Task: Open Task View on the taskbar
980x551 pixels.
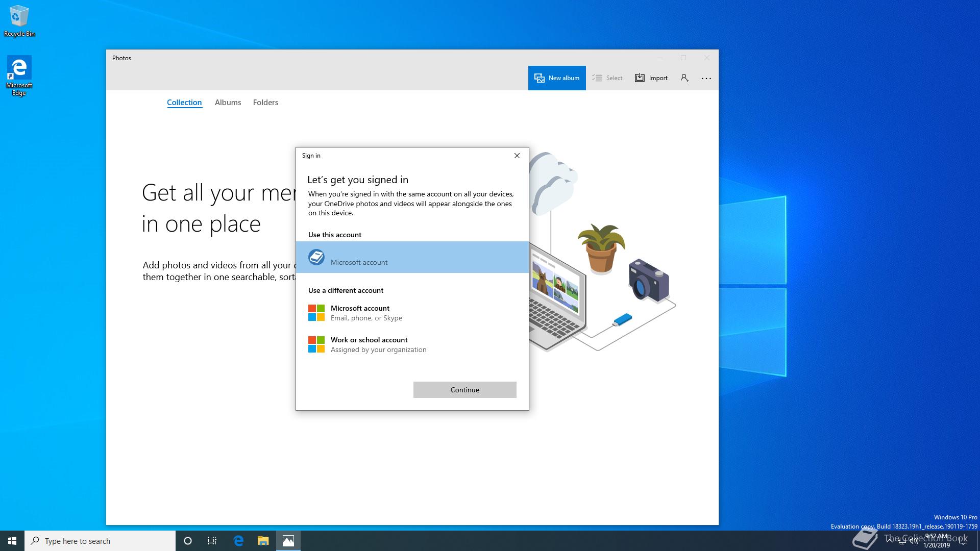Action: click(212, 541)
